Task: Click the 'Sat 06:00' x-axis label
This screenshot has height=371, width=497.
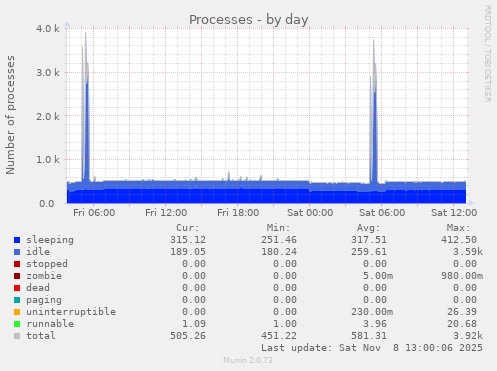Action: [x=382, y=213]
